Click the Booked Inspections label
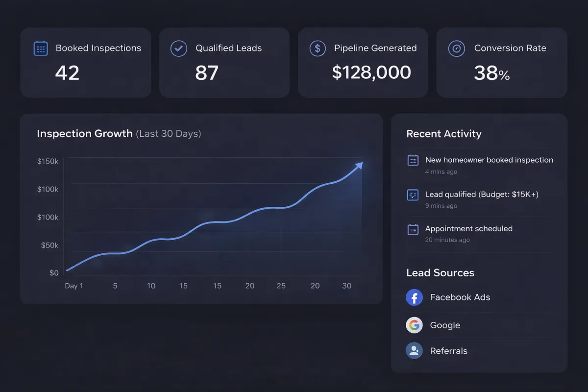Screen dimensions: 588x392 point(98,48)
